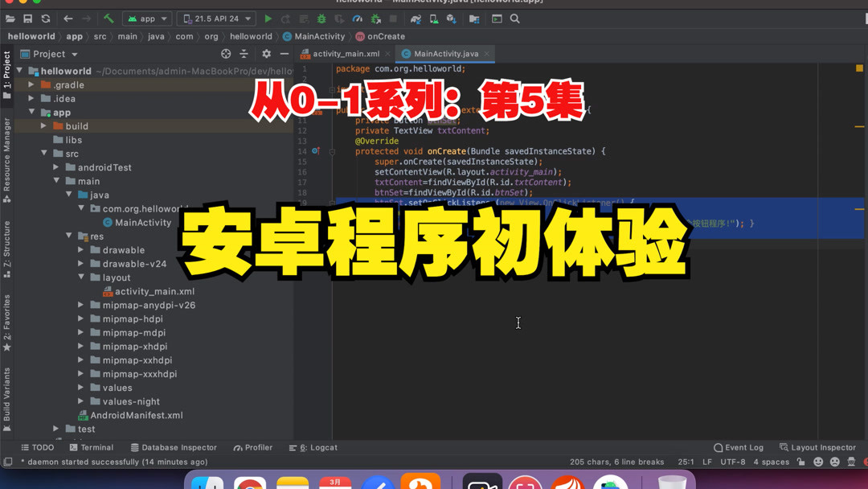Toggle the Terminal tool window
868x489 pixels.
pos(91,447)
